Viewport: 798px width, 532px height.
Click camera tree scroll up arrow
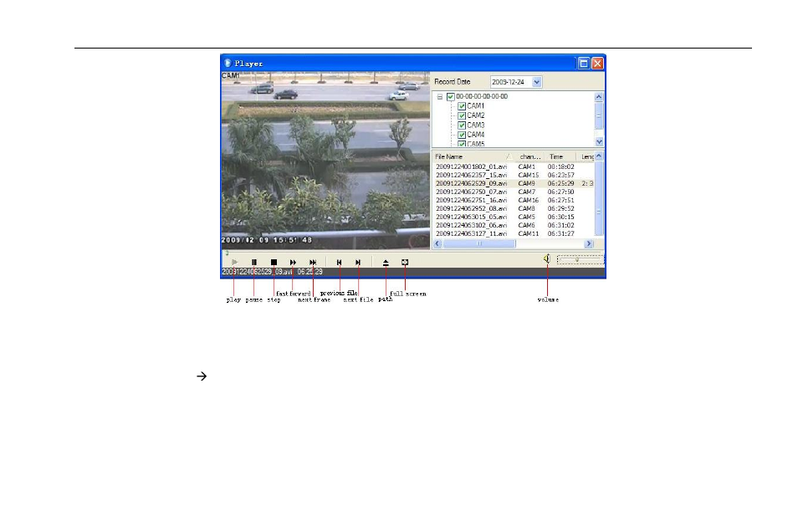599,97
